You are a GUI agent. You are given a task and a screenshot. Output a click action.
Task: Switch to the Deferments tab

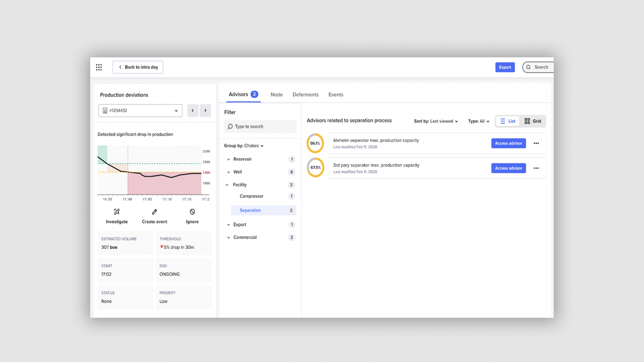tap(305, 95)
